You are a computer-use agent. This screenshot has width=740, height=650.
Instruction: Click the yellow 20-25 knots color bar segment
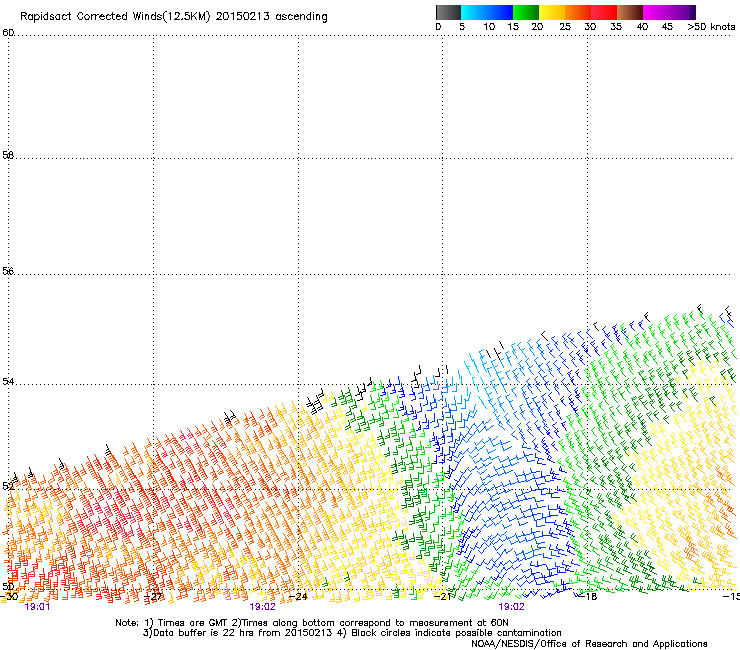click(552, 12)
